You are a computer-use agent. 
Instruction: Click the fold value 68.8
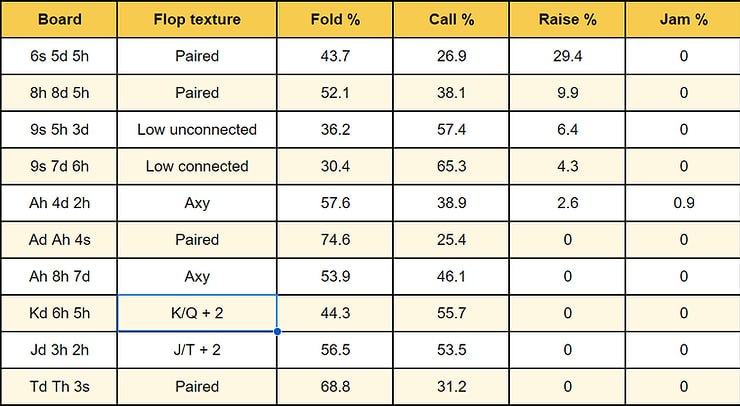coord(334,387)
